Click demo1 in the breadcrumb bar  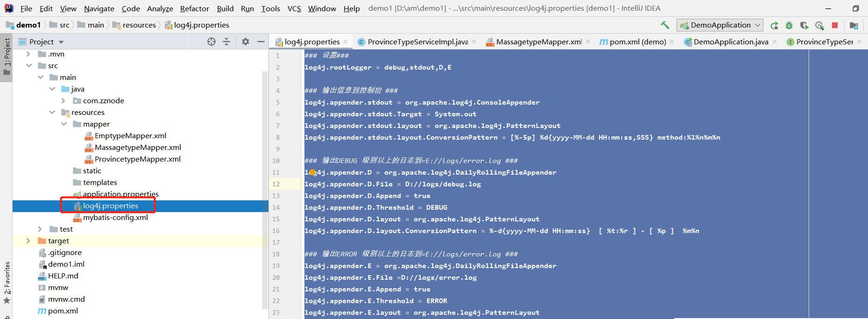[x=23, y=25]
